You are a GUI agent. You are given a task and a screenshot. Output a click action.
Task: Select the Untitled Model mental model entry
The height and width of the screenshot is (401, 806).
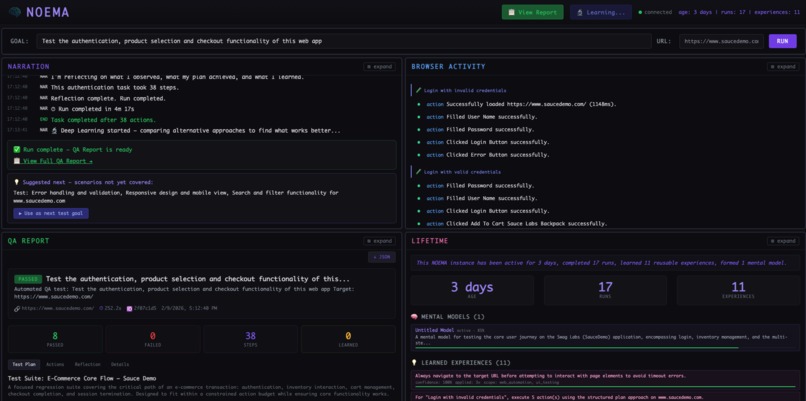click(x=605, y=338)
